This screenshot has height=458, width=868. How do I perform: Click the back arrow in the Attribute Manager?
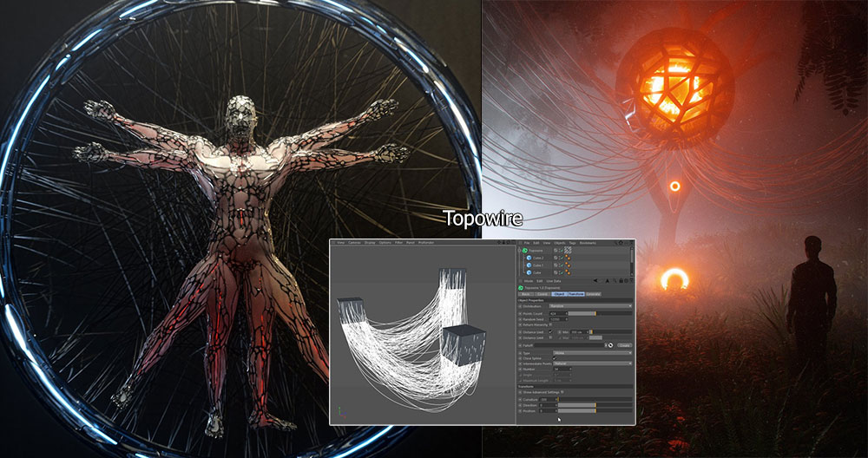(x=595, y=280)
